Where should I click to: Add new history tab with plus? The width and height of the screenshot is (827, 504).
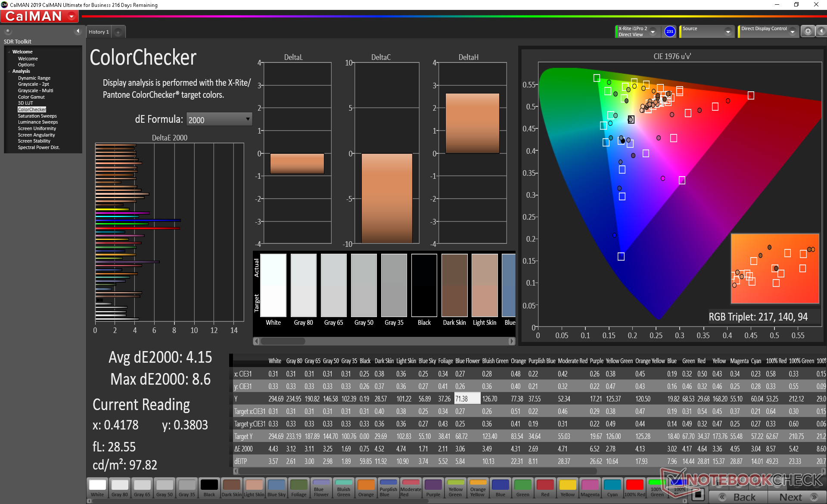tap(118, 32)
